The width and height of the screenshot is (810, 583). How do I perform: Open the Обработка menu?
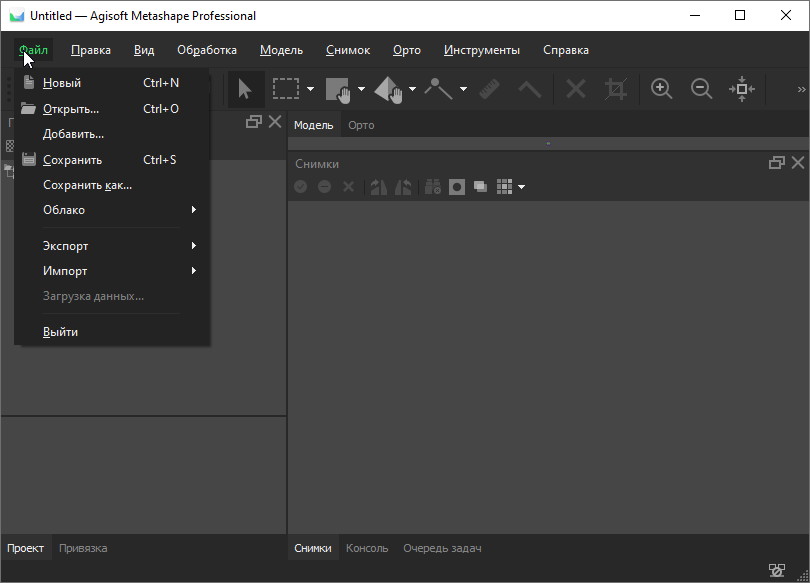[207, 50]
